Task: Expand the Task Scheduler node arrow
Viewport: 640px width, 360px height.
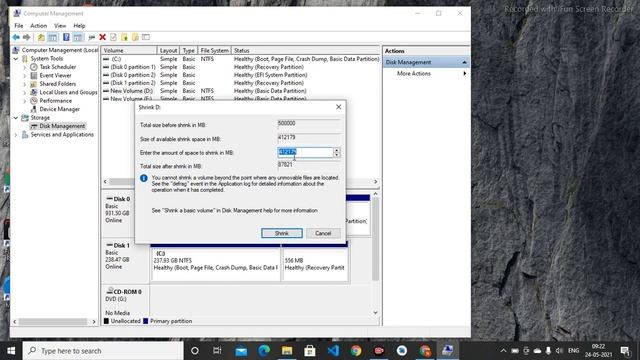Action: [x=24, y=67]
